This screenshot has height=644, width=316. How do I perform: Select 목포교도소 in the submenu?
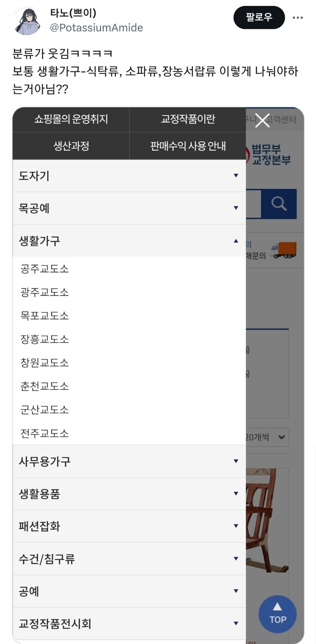(44, 315)
